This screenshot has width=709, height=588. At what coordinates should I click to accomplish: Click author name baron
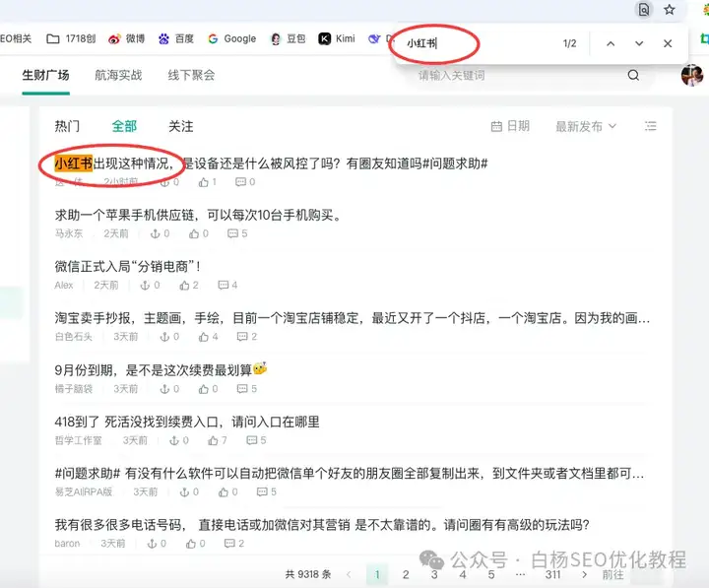[67, 544]
